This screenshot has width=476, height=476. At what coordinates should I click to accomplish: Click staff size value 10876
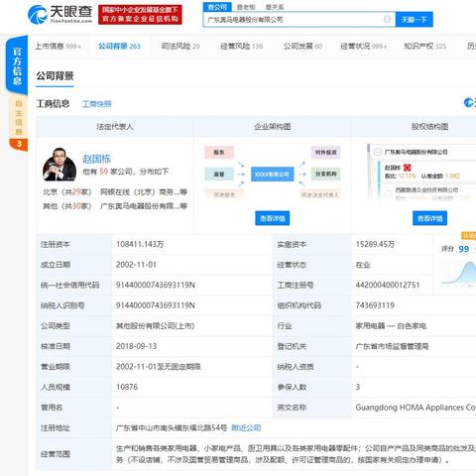(x=127, y=387)
